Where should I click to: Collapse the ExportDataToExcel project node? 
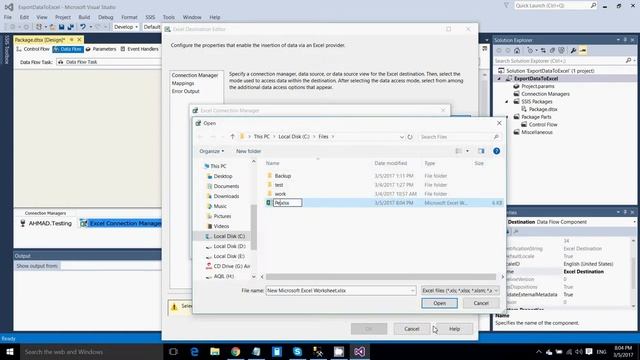point(499,79)
